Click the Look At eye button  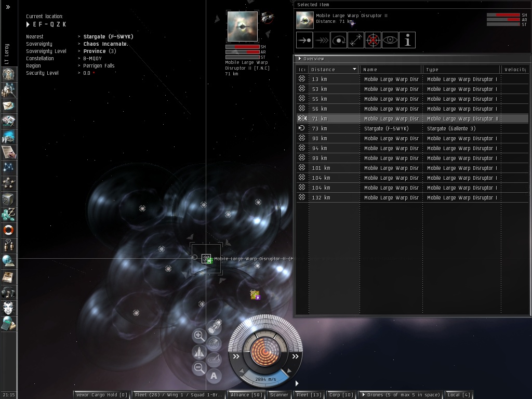390,41
